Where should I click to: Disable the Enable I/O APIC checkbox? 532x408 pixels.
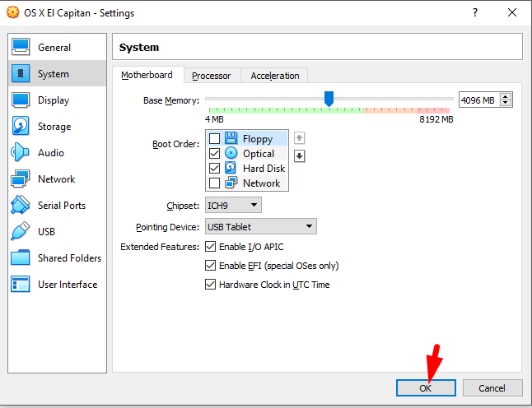(x=211, y=247)
